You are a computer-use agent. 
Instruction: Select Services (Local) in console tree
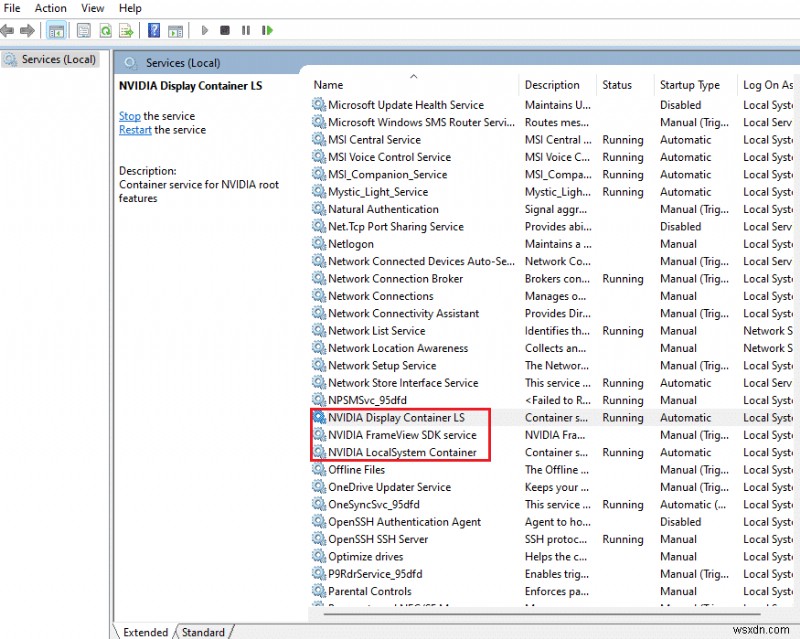click(x=51, y=59)
